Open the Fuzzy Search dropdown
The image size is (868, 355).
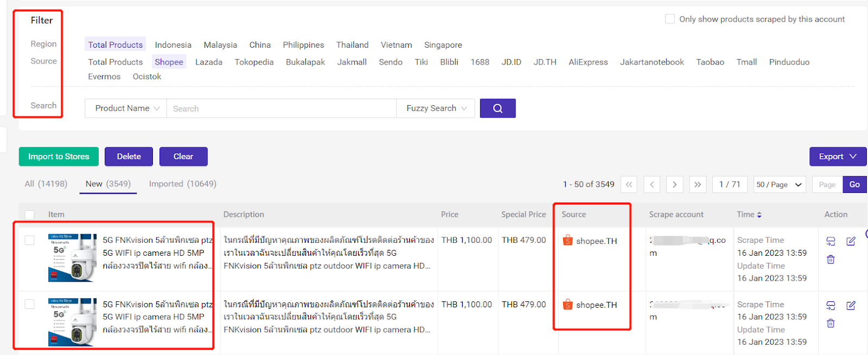pos(436,108)
